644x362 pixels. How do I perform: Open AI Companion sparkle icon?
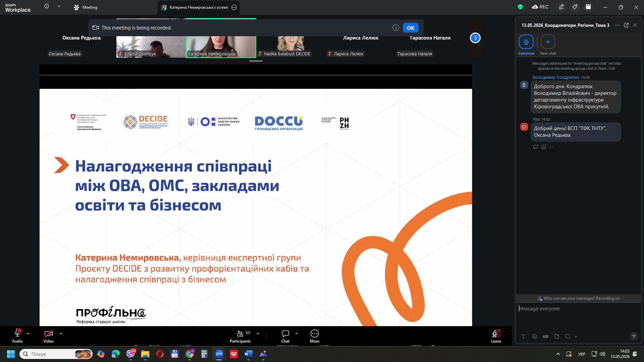click(575, 7)
